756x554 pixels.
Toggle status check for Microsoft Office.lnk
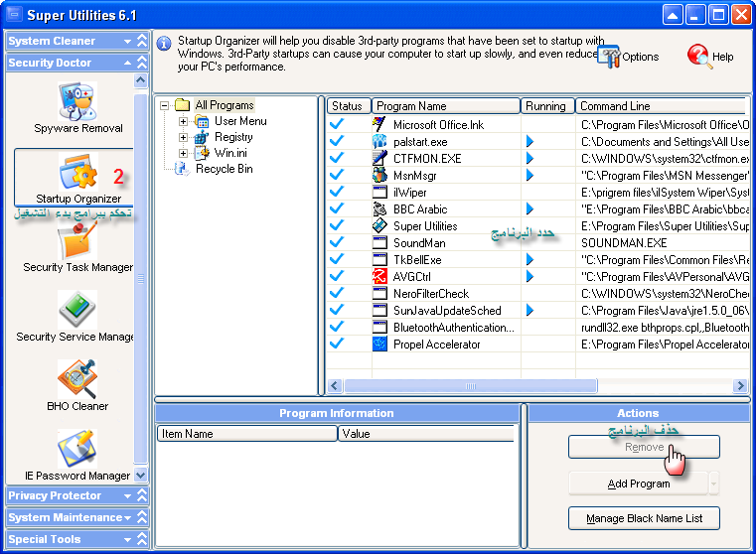337,124
